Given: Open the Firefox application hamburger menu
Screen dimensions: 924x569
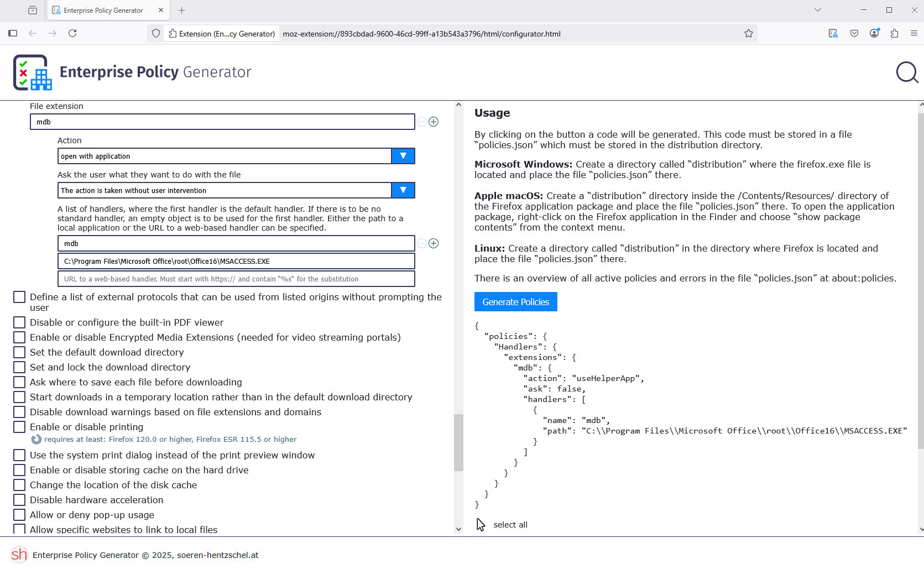Looking at the screenshot, I should coord(913,33).
